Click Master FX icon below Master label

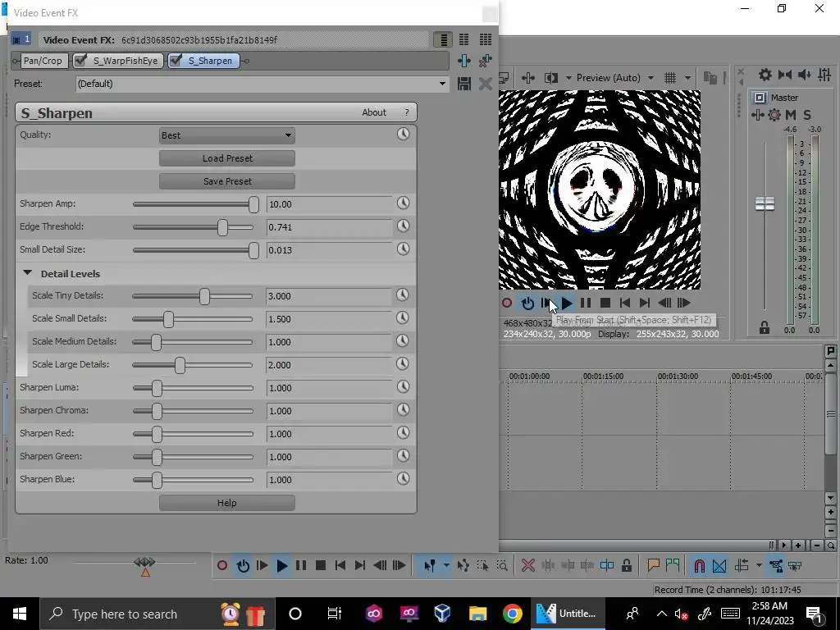pos(758,115)
